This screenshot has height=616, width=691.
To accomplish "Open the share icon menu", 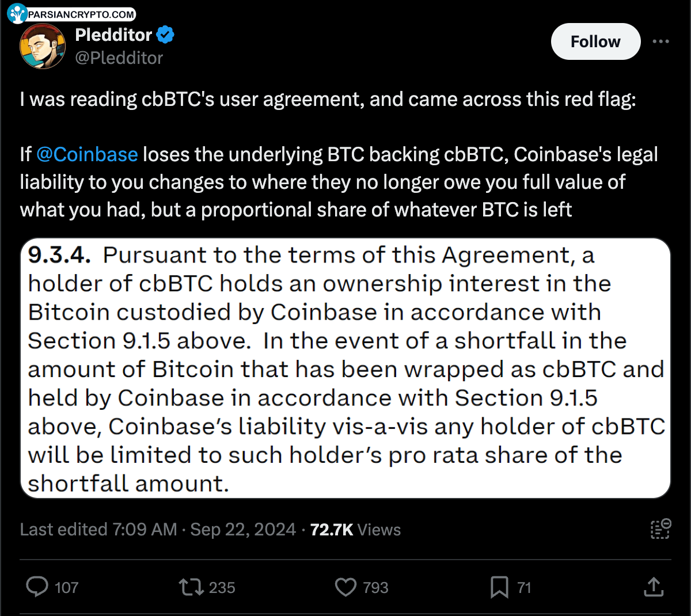I will pos(654,587).
